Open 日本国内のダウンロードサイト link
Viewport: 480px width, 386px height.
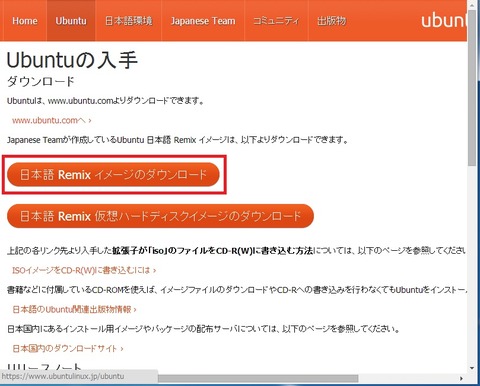point(68,349)
